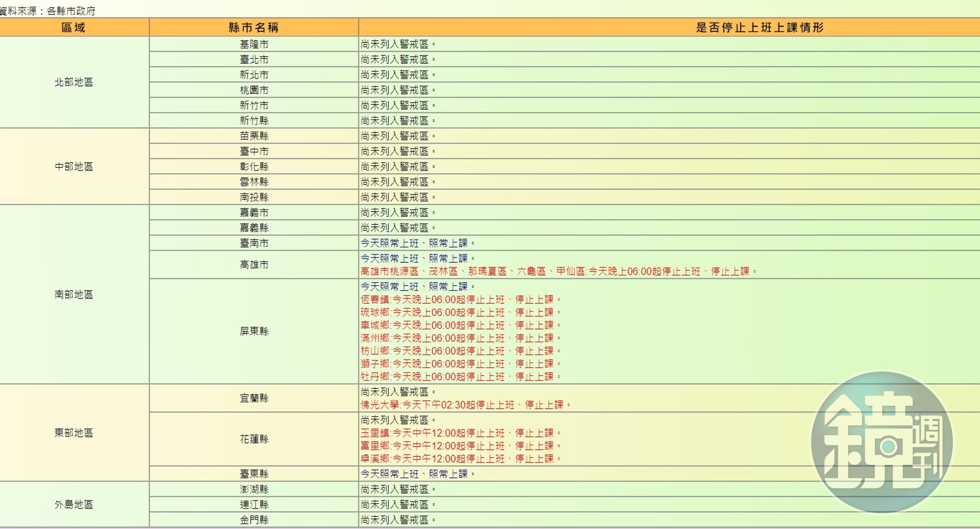Click the 新竹縣 county name cell
Image resolution: width=980 pixels, height=529 pixels.
(254, 121)
